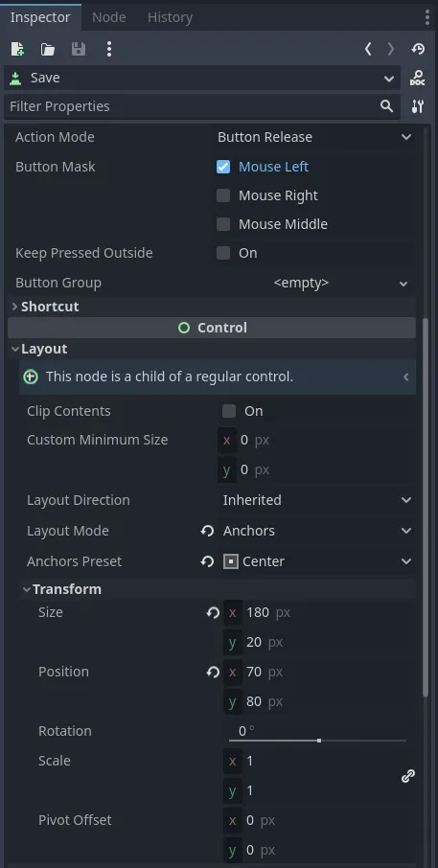Open the documentation DOC icon
Viewport: 438px width, 868px height.
[x=418, y=78]
